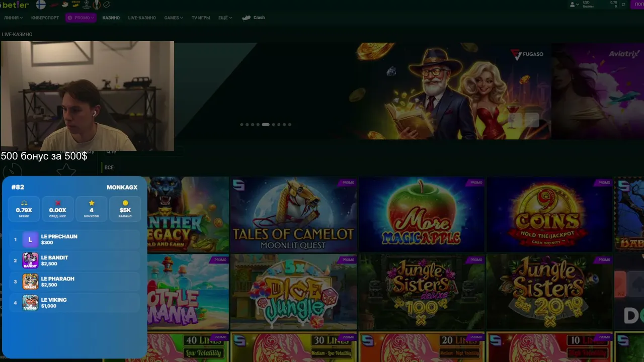
Task: Click PROMO badge on Dice Jungle
Action: tap(348, 260)
